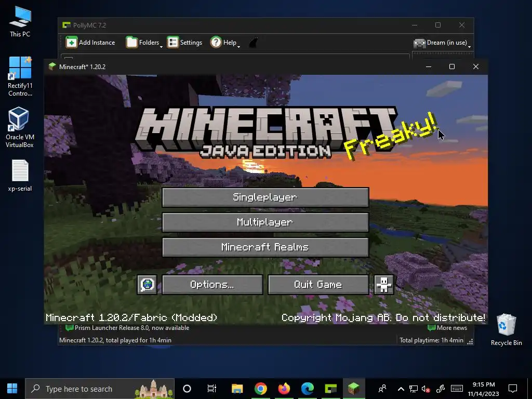This screenshot has width=532, height=399.
Task: Start a Singleplayer game
Action: click(x=265, y=197)
